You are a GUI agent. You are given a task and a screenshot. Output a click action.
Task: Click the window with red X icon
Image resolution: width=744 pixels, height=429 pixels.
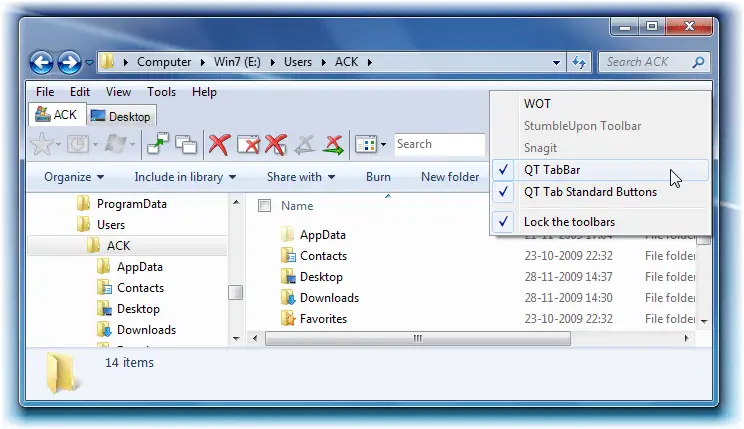(248, 145)
